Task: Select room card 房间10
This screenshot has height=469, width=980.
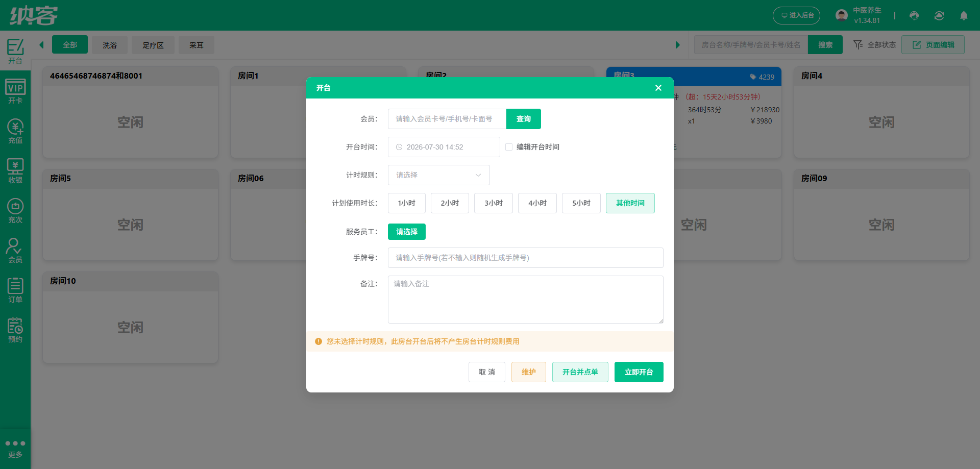Action: 131,317
